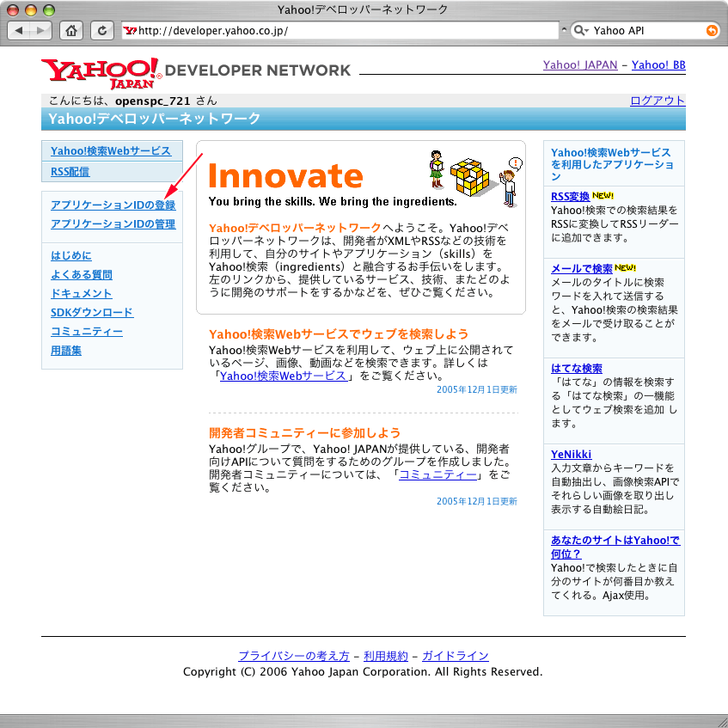Open the 利用規約 footer link
Screen dimensions: 728x728
(386, 656)
